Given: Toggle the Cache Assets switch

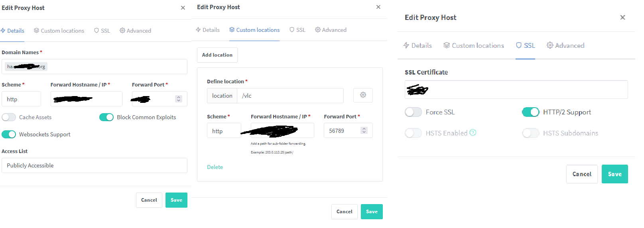Looking at the screenshot, I should 9,117.
